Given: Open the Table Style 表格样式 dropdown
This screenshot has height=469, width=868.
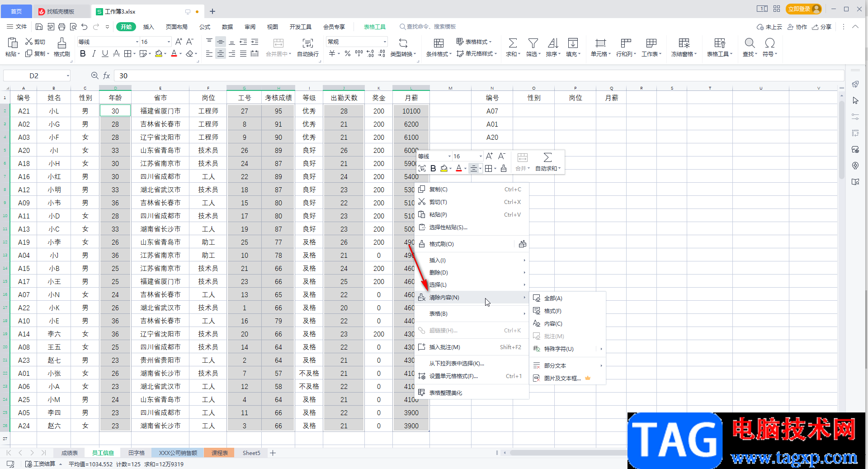Looking at the screenshot, I should (474, 42).
